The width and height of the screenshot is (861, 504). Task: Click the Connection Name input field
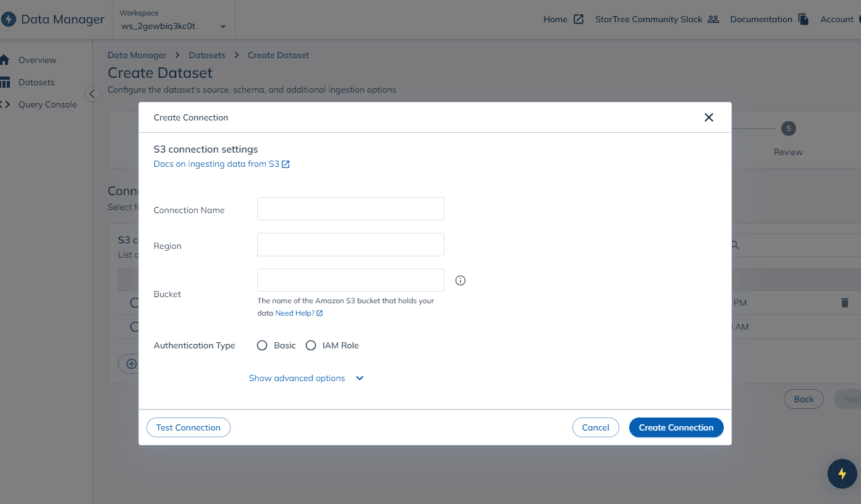pyautogui.click(x=350, y=209)
